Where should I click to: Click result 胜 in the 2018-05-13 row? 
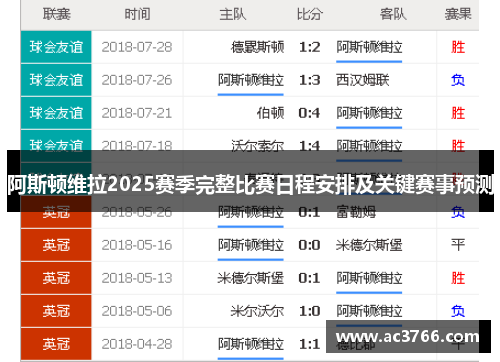pos(458,278)
